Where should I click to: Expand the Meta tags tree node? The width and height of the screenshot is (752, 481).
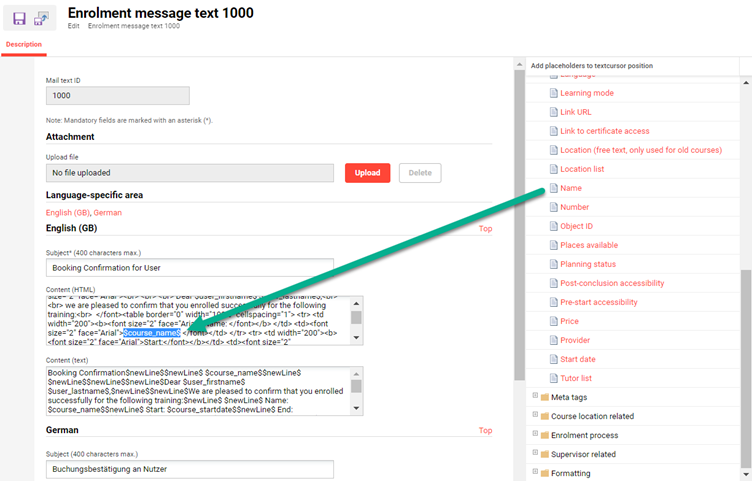pos(534,397)
